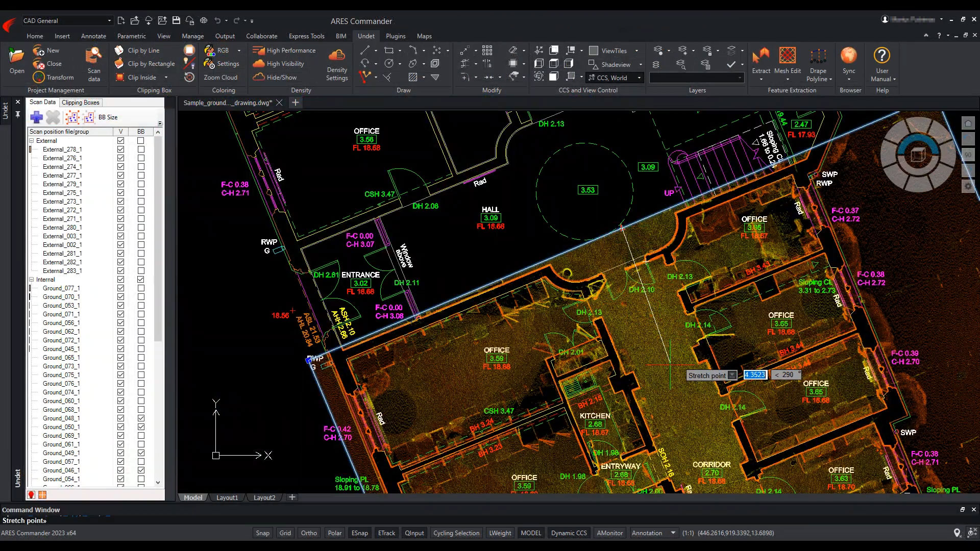The image size is (980, 551).
Task: Collapse the Internal tree group
Action: pos(32,280)
